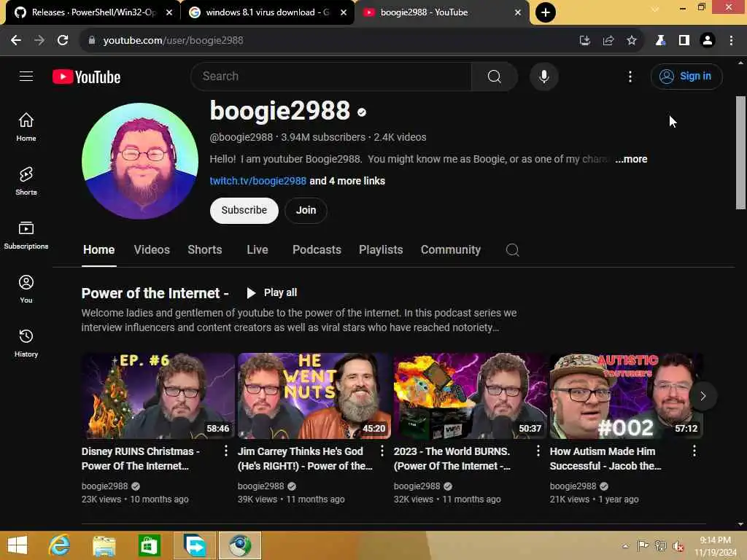
Task: Open File Explorer from the taskbar
Action: click(104, 545)
